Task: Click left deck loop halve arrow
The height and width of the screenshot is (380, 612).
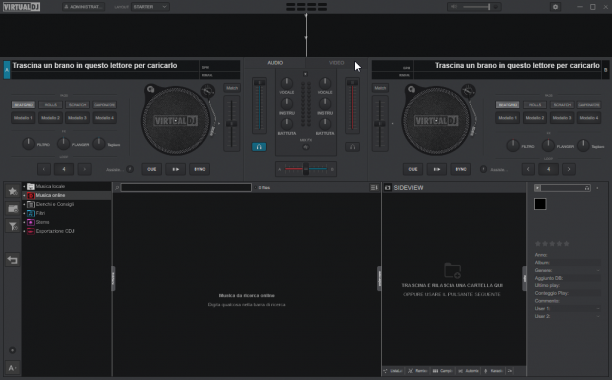Action: click(44, 169)
